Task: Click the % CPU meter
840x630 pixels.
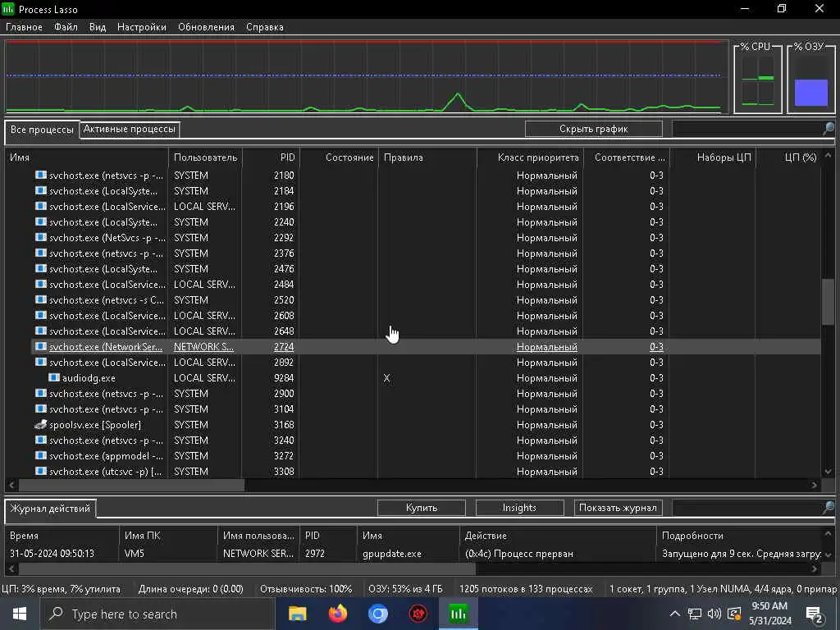Action: (758, 78)
